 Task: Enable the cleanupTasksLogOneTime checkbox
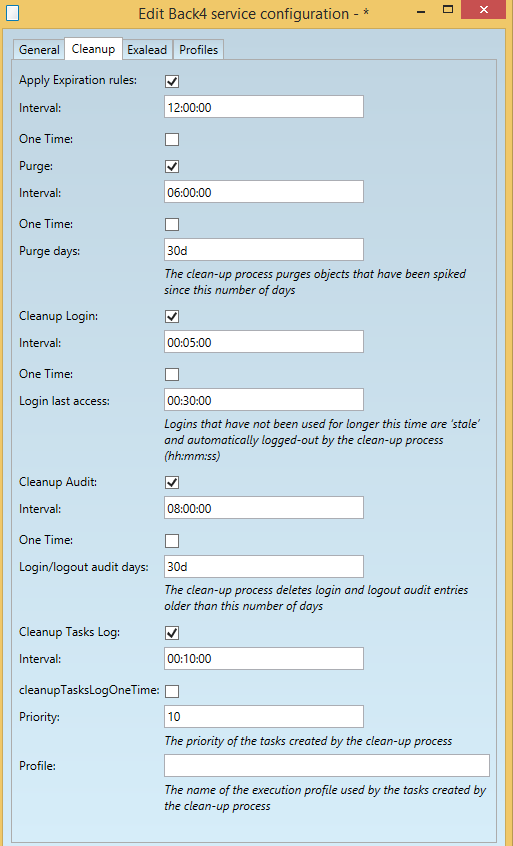172,691
